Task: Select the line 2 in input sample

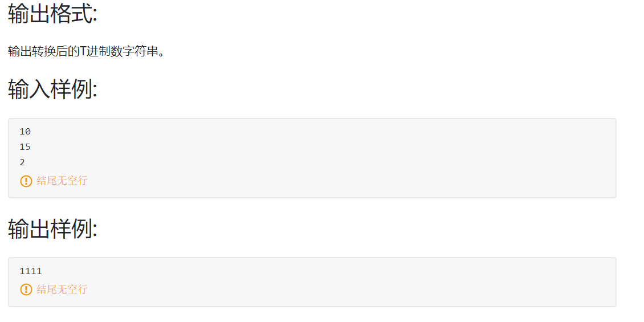Action: click(x=22, y=162)
